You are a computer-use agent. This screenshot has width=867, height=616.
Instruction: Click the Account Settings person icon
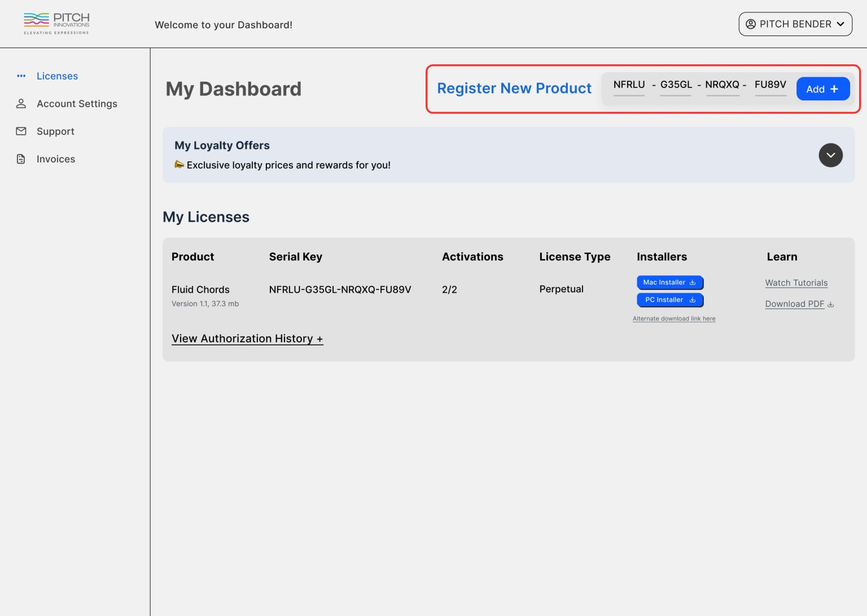coord(21,103)
